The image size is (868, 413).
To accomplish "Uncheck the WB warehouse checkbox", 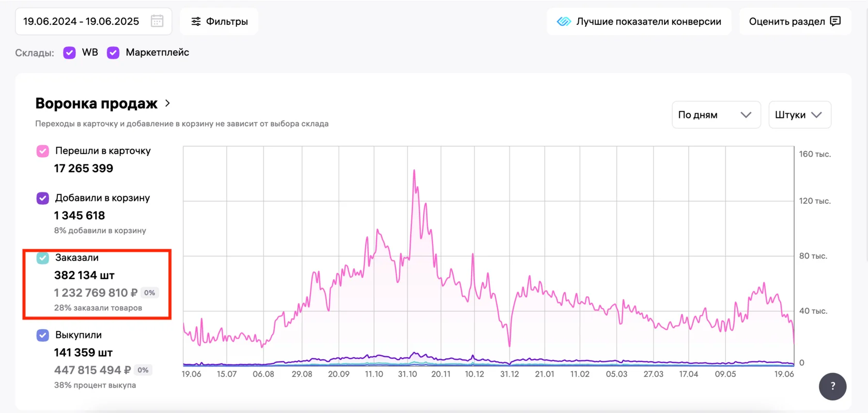I will [69, 52].
